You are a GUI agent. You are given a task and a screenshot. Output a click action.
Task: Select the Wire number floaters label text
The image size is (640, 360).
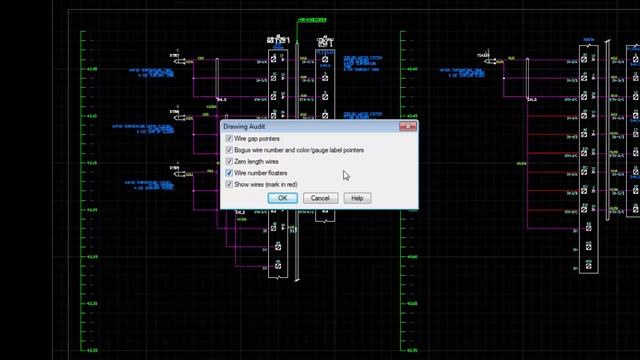261,173
